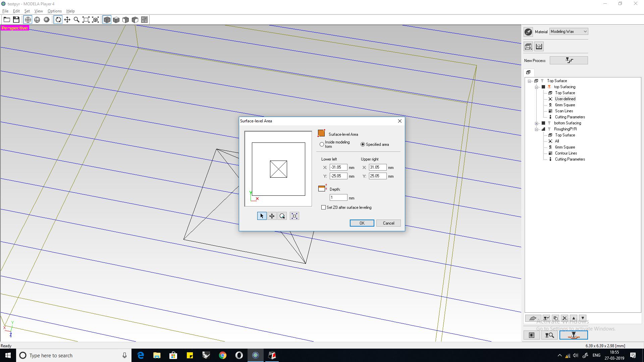Click the four-view layout toolbar icon
Image resolution: width=644 pixels, height=362 pixels.
pos(144,20)
